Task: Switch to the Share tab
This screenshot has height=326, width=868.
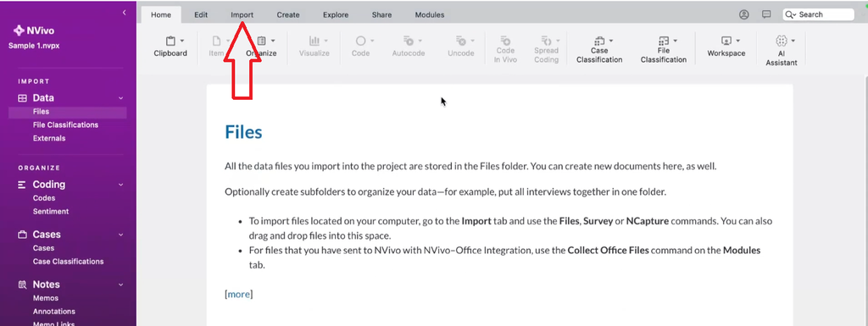Action: (382, 15)
